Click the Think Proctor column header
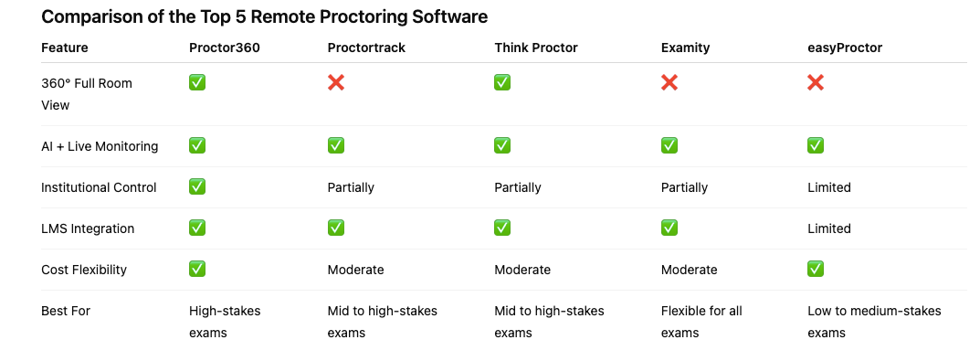The width and height of the screenshot is (980, 361). point(536,48)
